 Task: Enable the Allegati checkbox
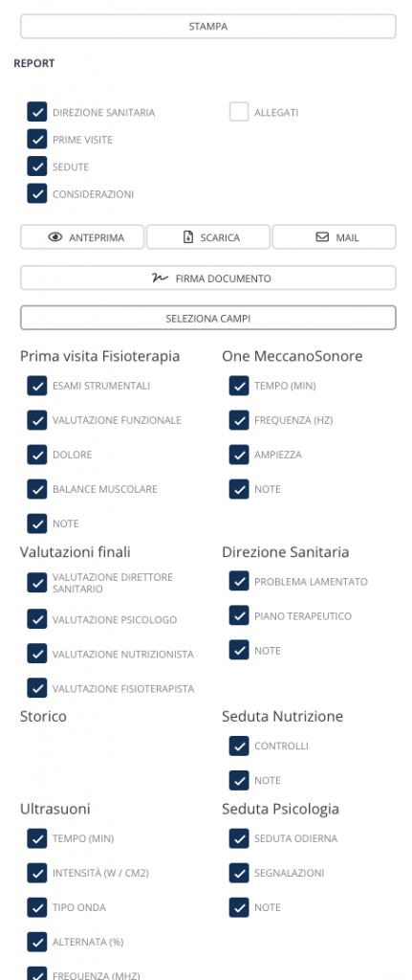point(238,113)
